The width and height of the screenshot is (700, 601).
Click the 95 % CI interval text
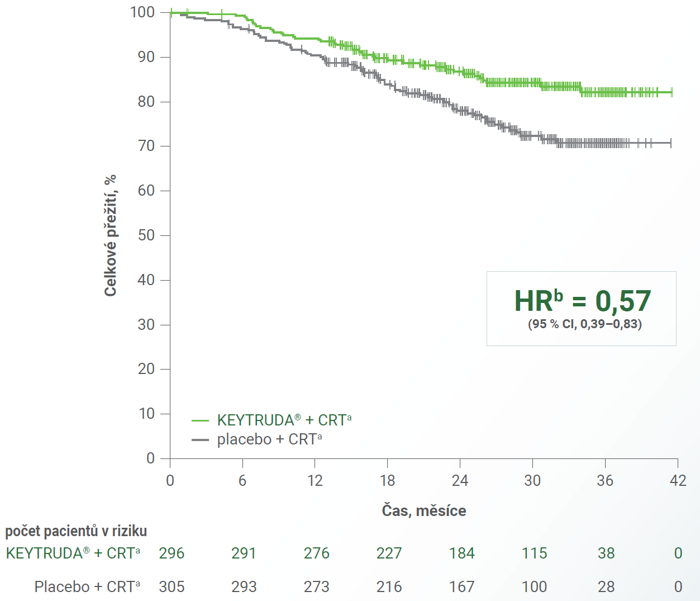tap(584, 324)
